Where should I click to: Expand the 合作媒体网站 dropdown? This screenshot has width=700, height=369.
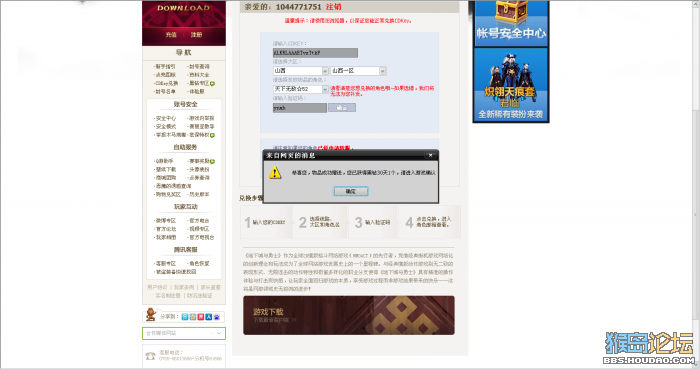[x=184, y=333]
